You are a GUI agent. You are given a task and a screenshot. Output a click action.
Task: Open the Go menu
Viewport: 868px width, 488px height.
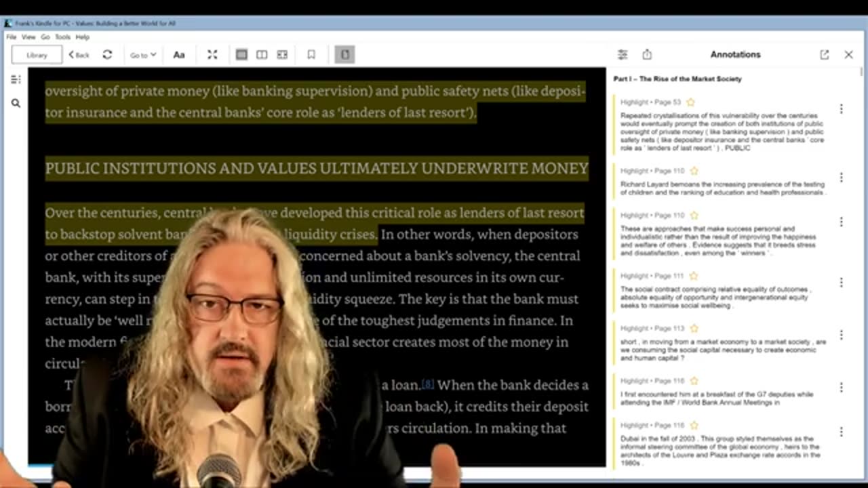tap(45, 37)
